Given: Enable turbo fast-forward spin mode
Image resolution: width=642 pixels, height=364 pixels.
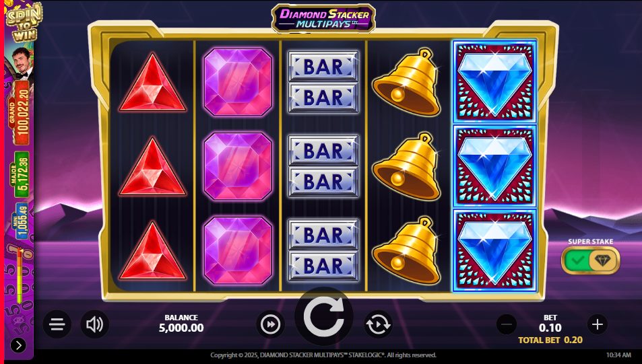Looking at the screenshot, I should pyautogui.click(x=271, y=324).
